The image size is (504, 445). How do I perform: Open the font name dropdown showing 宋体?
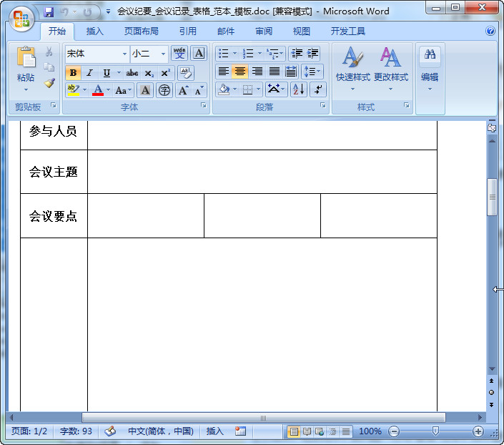pyautogui.click(x=124, y=54)
